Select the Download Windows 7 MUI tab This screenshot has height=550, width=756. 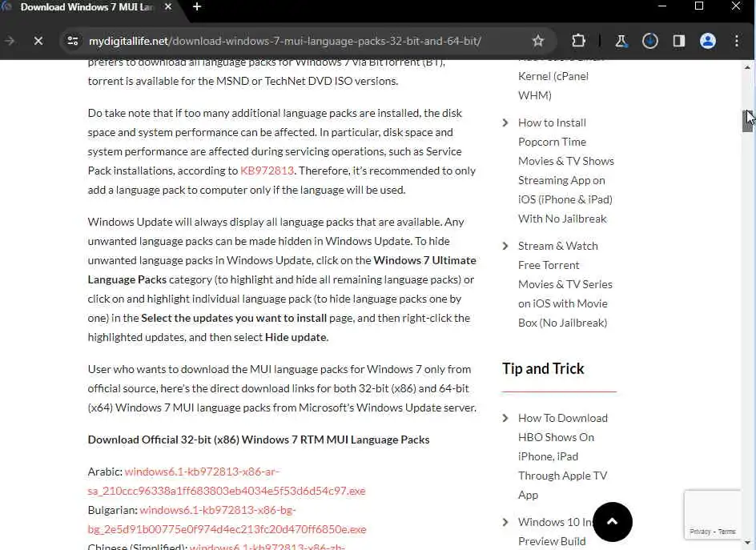[x=86, y=7]
